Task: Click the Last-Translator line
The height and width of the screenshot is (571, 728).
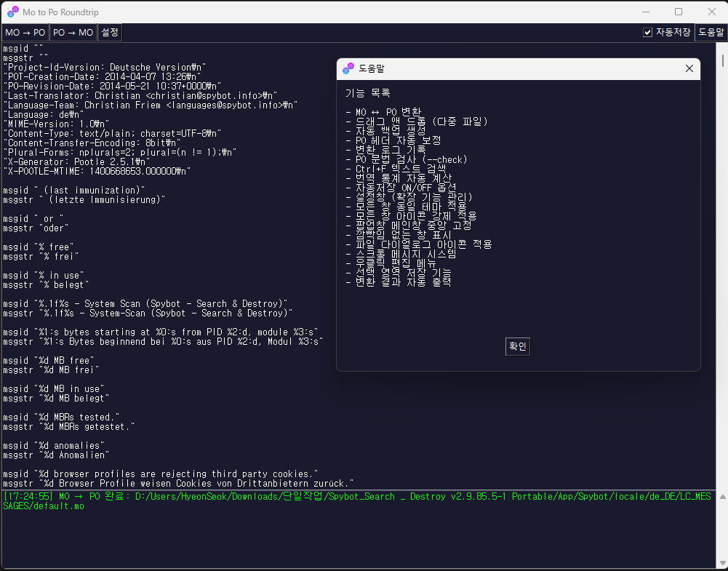Action: click(140, 95)
